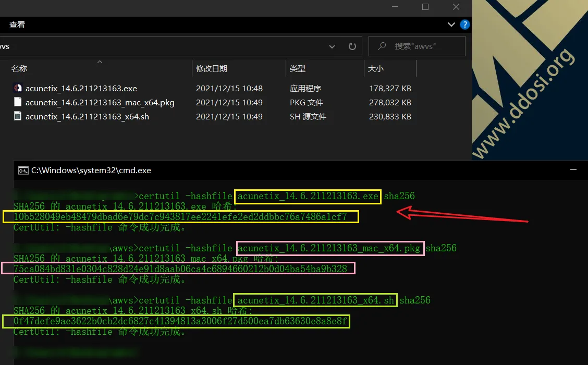
Task: Click the PKG 文件 type cell
Action: click(x=307, y=102)
